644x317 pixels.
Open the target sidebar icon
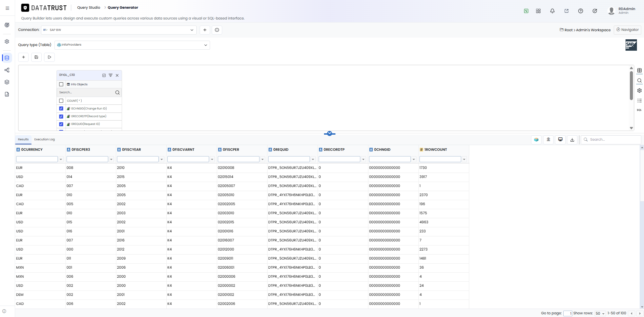point(7,25)
